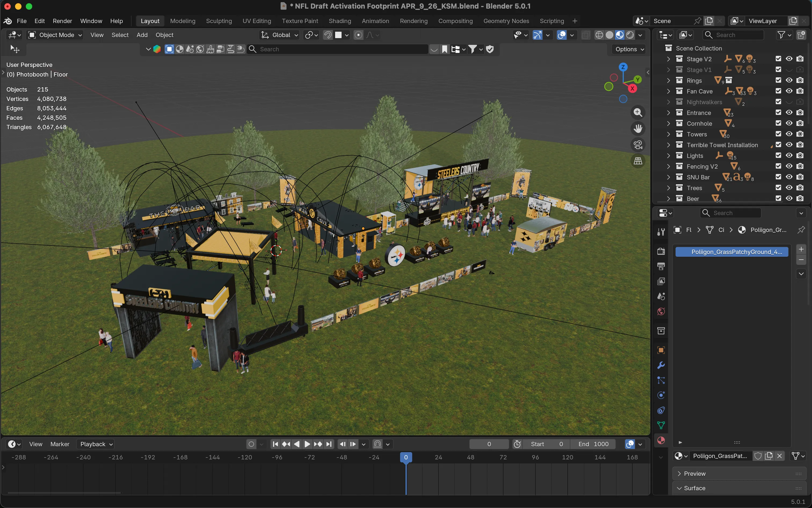The width and height of the screenshot is (812, 508).
Task: Hide the Fan Cave collection in the outliner
Action: 789,91
